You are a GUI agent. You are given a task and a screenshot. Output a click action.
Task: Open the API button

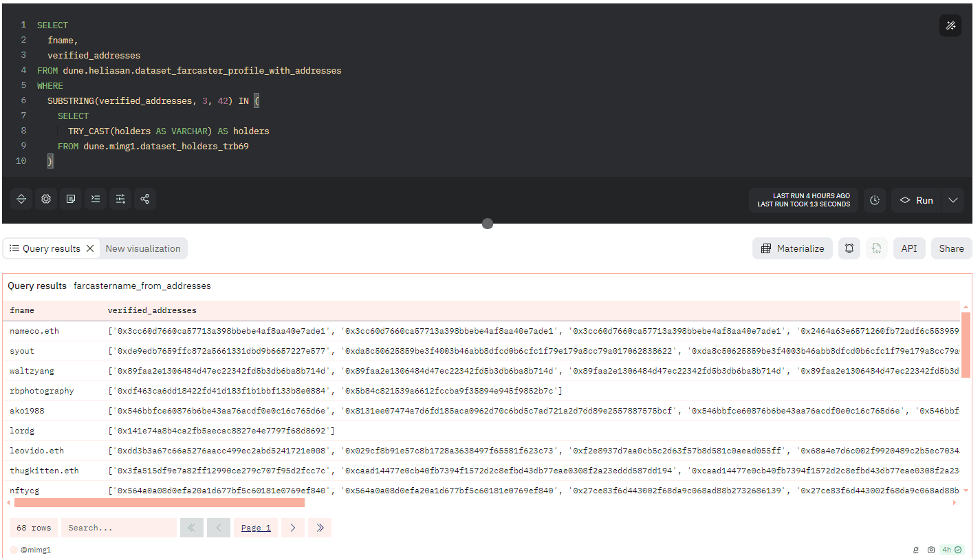click(909, 248)
